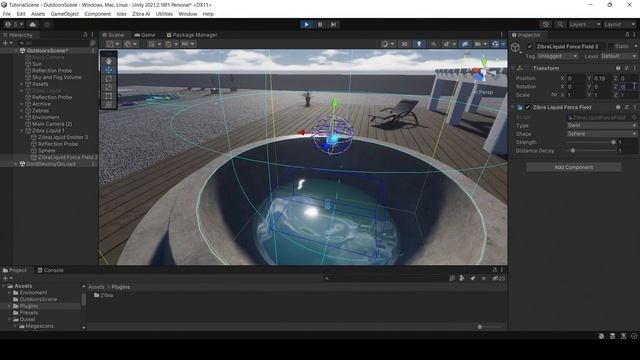Open the Window menu
This screenshot has height=360, width=640.
point(187,14)
